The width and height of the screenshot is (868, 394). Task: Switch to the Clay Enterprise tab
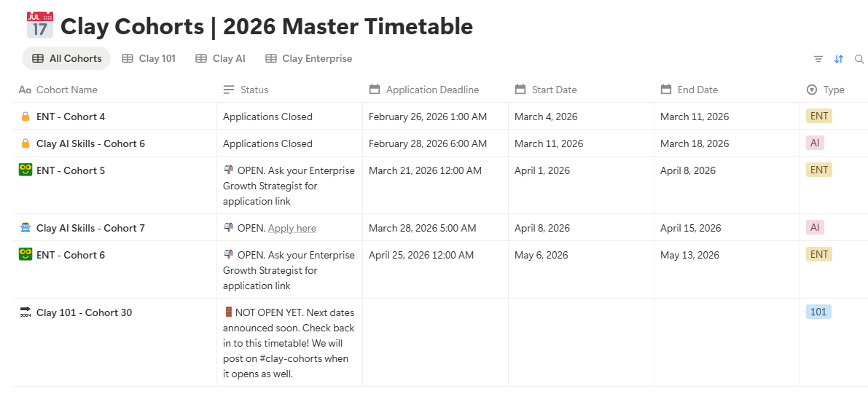click(x=308, y=58)
